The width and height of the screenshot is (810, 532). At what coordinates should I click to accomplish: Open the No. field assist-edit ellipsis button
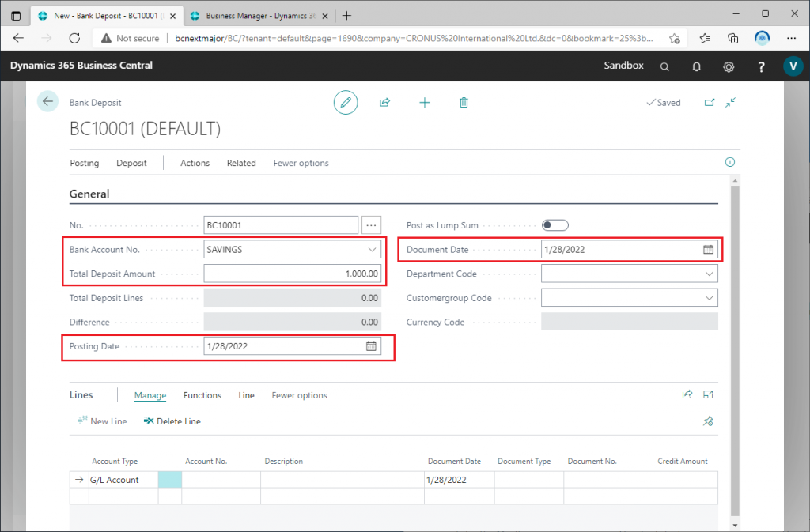[x=371, y=225]
